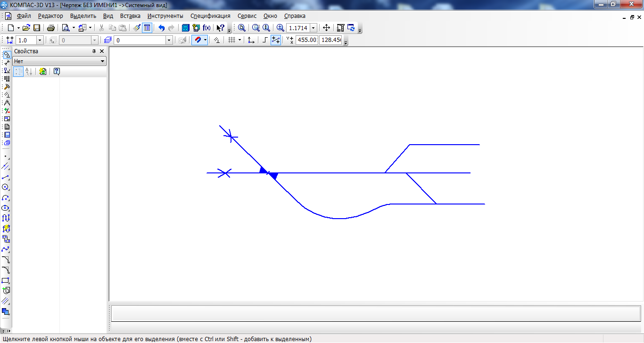Open the Инструменты menu
Image resolution: width=644 pixels, height=343 pixels.
click(x=165, y=16)
